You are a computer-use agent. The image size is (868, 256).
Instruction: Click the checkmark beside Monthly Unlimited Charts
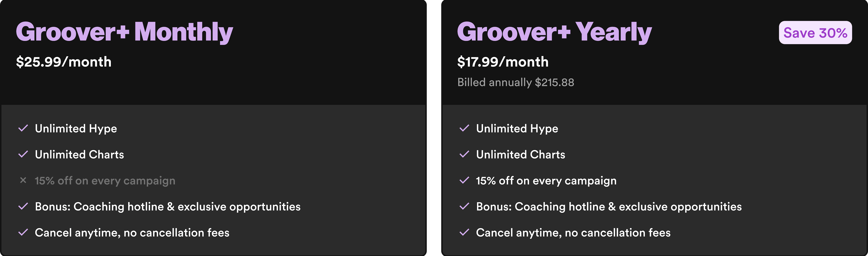[23, 154]
